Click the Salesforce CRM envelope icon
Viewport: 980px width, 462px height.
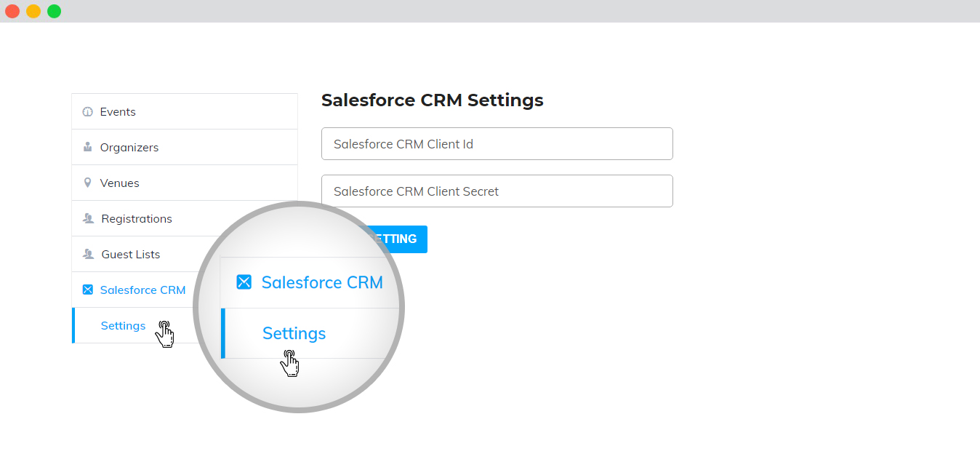point(88,290)
